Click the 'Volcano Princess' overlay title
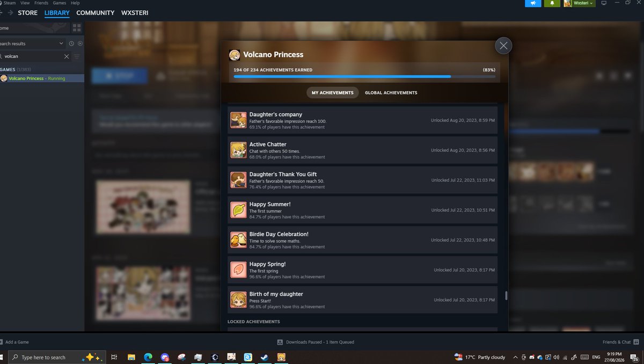The width and height of the screenshot is (644, 364). [273, 54]
